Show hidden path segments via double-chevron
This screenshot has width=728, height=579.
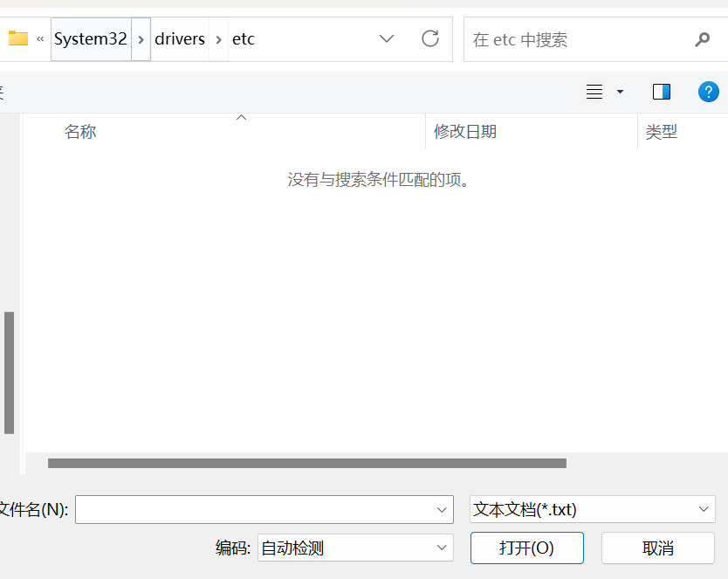[x=40, y=39]
